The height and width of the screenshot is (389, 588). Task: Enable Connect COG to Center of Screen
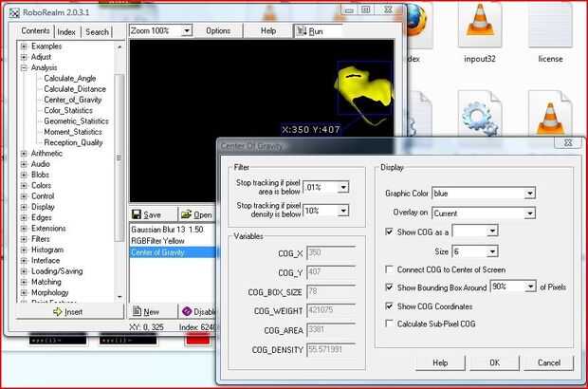tap(389, 269)
